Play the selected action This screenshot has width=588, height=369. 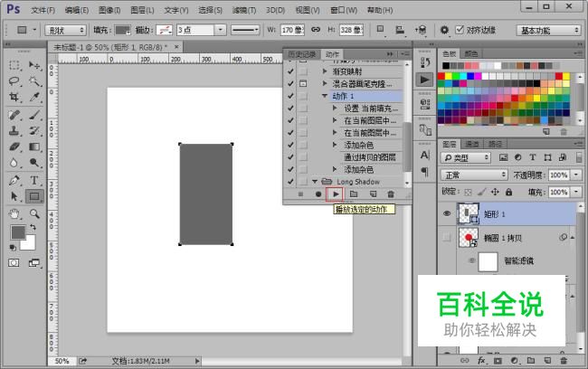[x=336, y=194]
